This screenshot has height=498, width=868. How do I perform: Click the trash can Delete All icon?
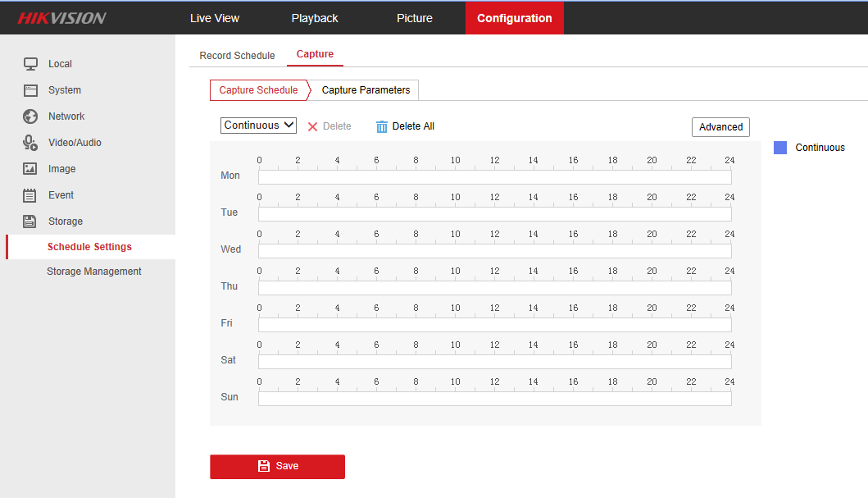[x=381, y=126]
